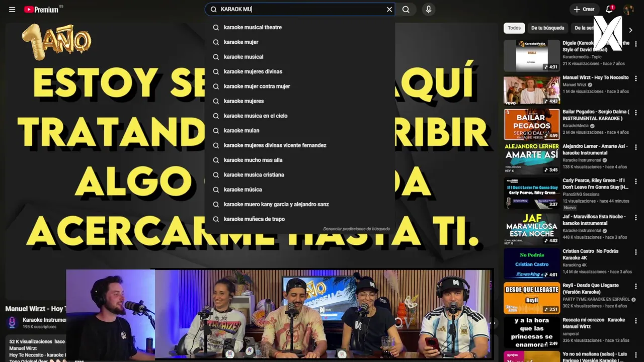644x362 pixels.
Task: Open Amarte Así karaoke thumbnail
Action: [532, 159]
